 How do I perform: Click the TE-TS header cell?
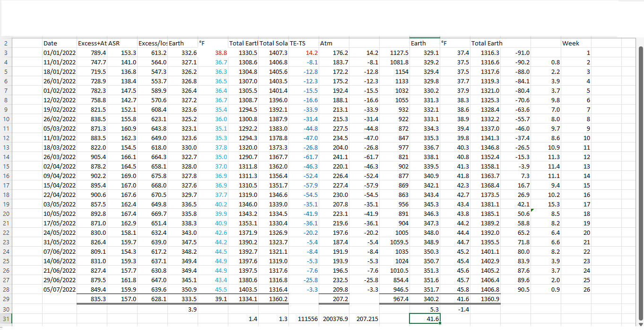tap(303, 43)
